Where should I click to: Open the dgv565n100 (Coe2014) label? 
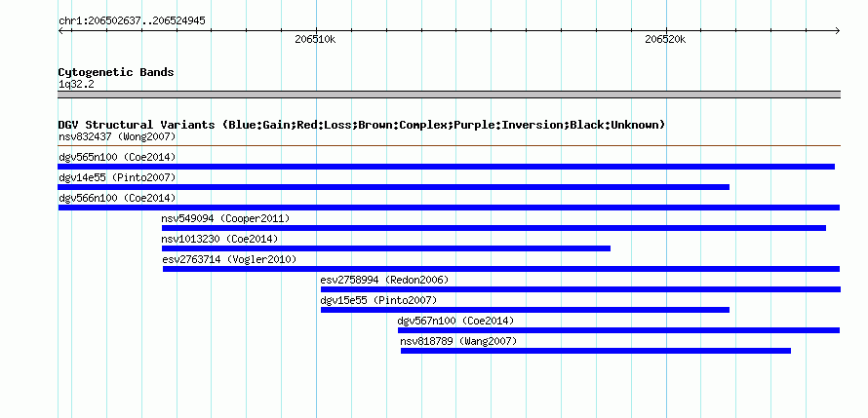pos(117,157)
